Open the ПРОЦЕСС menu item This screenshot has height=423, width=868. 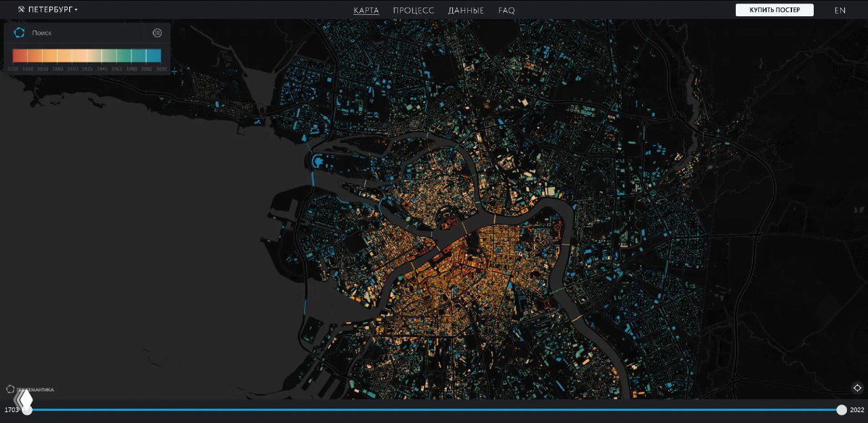(x=414, y=10)
